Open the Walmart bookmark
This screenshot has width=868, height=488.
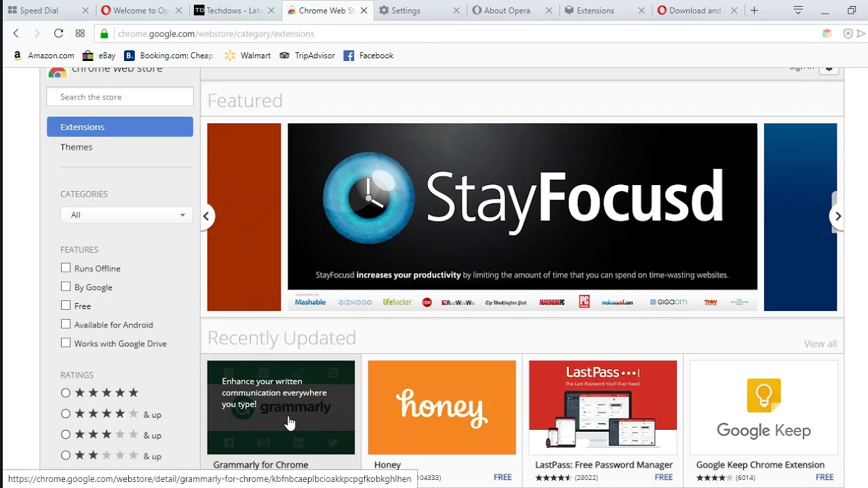click(248, 56)
